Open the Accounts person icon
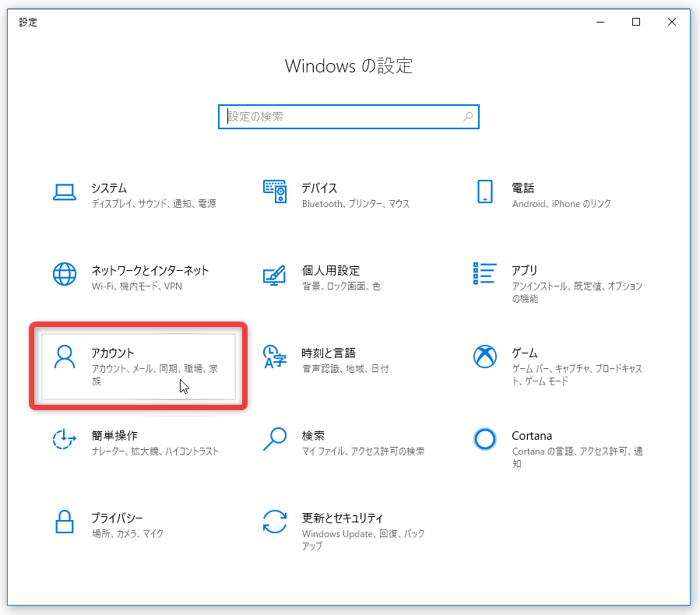 (x=65, y=357)
